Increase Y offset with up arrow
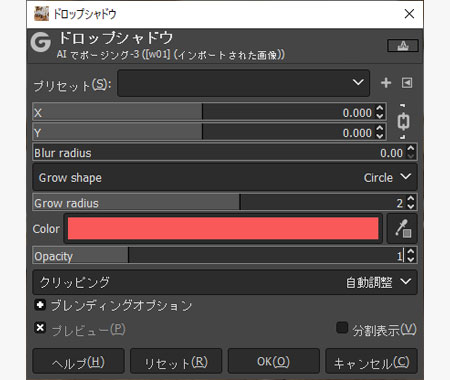450x380 pixels. click(380, 128)
